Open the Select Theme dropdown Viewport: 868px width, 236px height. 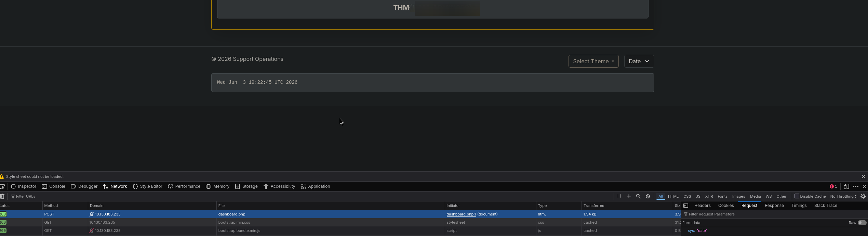(593, 61)
